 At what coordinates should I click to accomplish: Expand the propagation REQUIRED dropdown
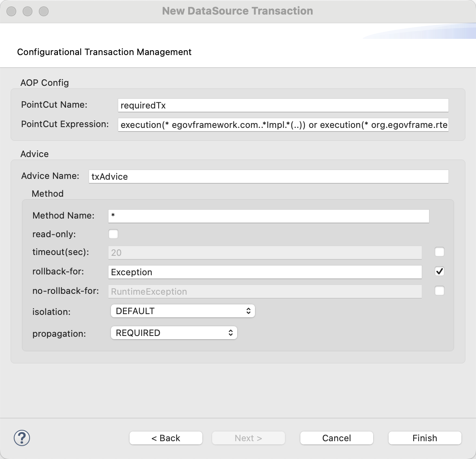click(x=174, y=333)
